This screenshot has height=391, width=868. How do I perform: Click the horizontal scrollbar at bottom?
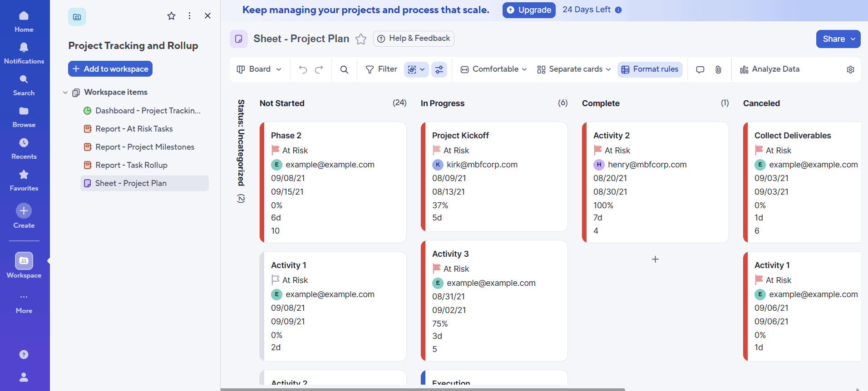[422, 389]
